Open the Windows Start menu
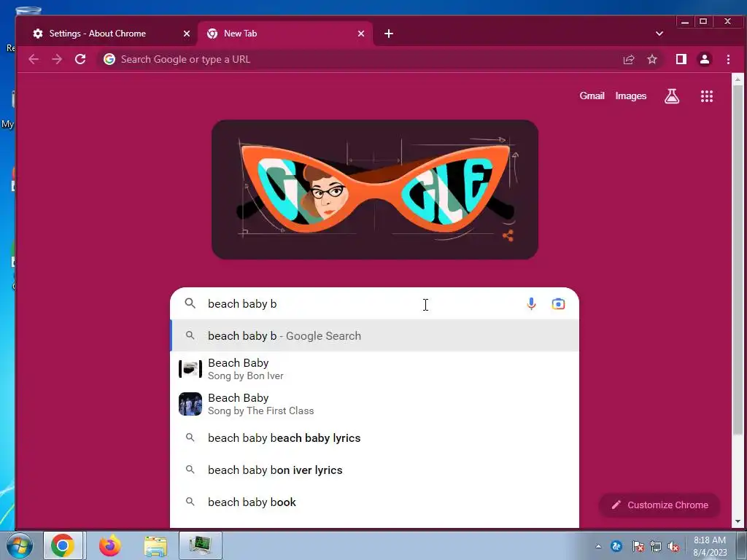Viewport: 747px width, 560px height. pos(19,545)
